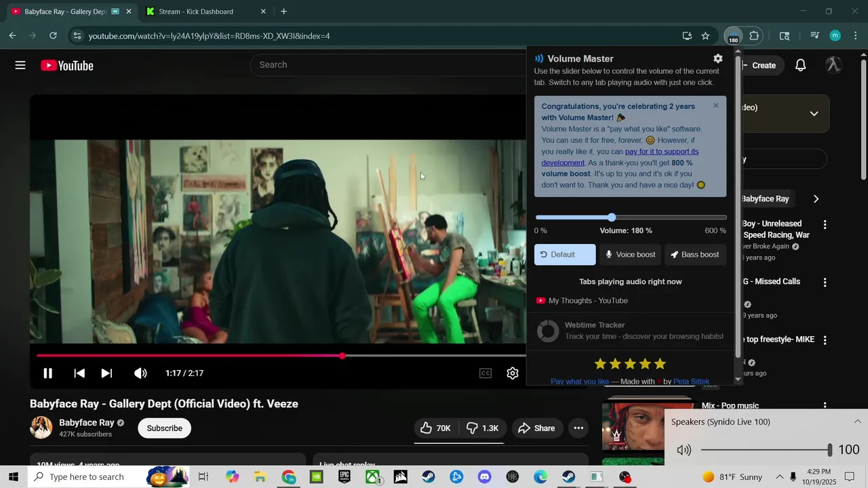Go back to previous page
868x488 pixels.
point(12,36)
